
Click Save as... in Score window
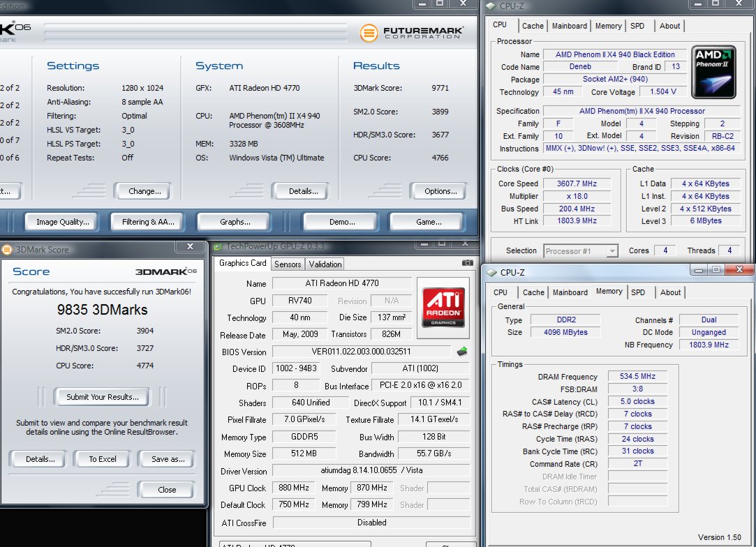click(168, 459)
